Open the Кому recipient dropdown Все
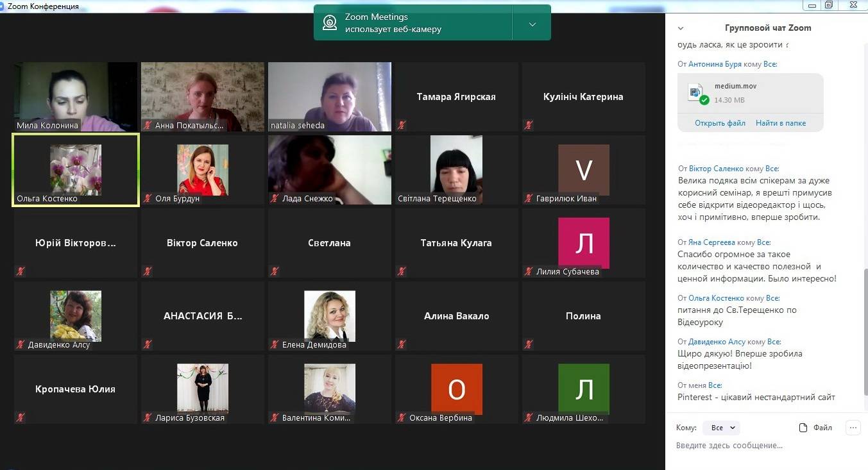Viewport: 868px width, 470px height. coord(721,428)
